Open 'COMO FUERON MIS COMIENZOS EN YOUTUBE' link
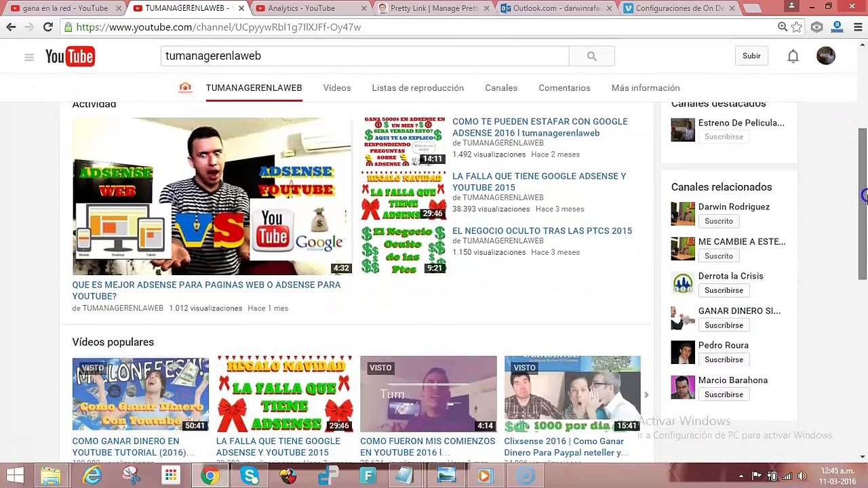The width and height of the screenshot is (868, 488). point(427,447)
